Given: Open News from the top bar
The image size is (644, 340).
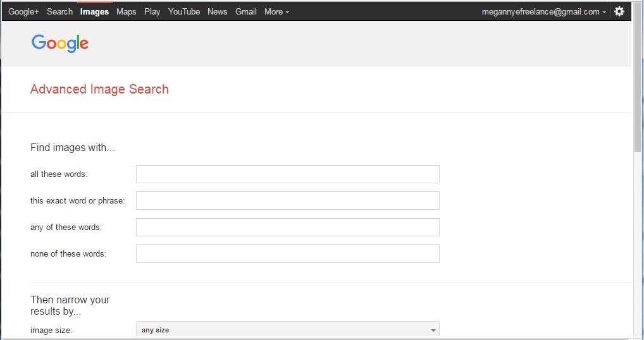Looking at the screenshot, I should (217, 12).
